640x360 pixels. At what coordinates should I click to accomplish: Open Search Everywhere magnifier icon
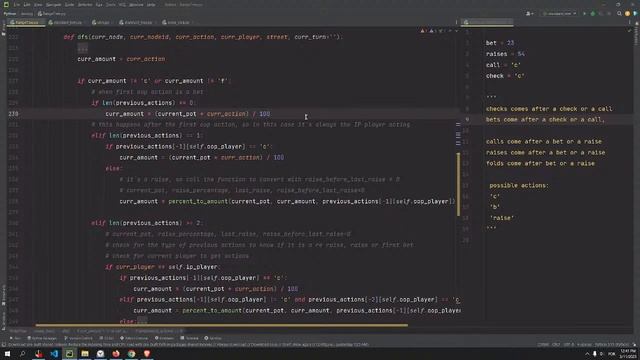click(x=619, y=13)
